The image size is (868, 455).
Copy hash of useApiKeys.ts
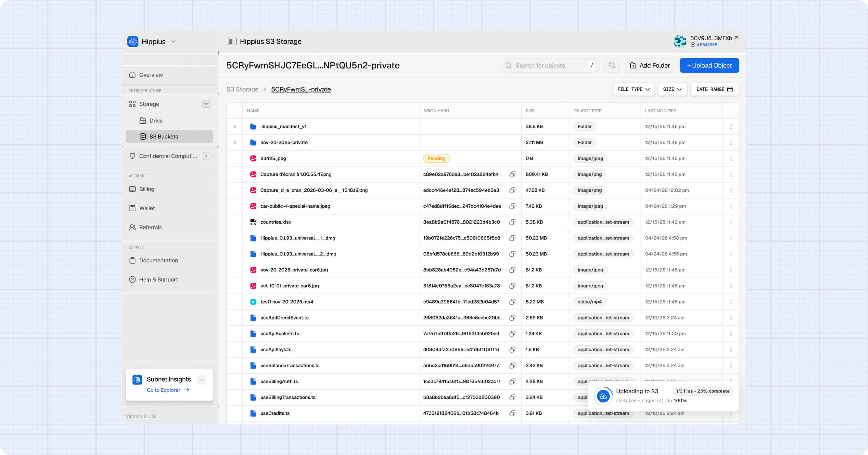512,349
